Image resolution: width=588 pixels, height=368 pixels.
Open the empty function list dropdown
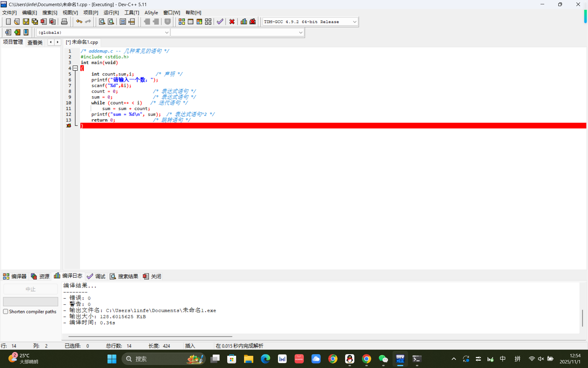300,33
